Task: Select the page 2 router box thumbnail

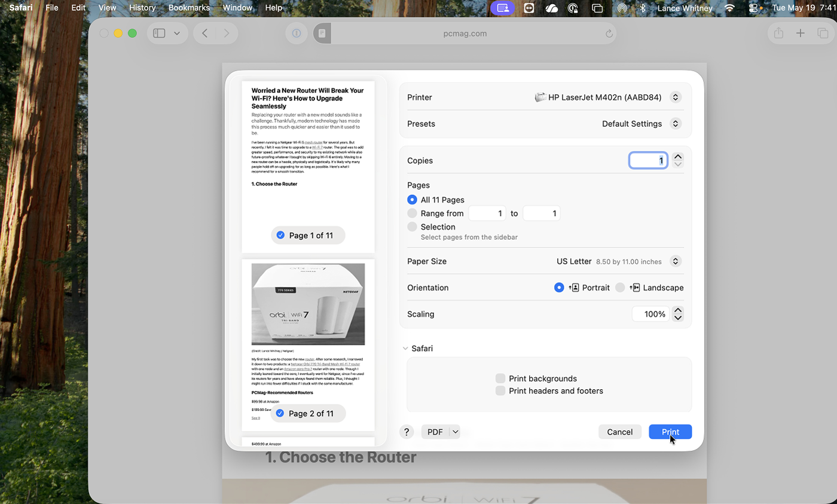Action: coord(308,304)
